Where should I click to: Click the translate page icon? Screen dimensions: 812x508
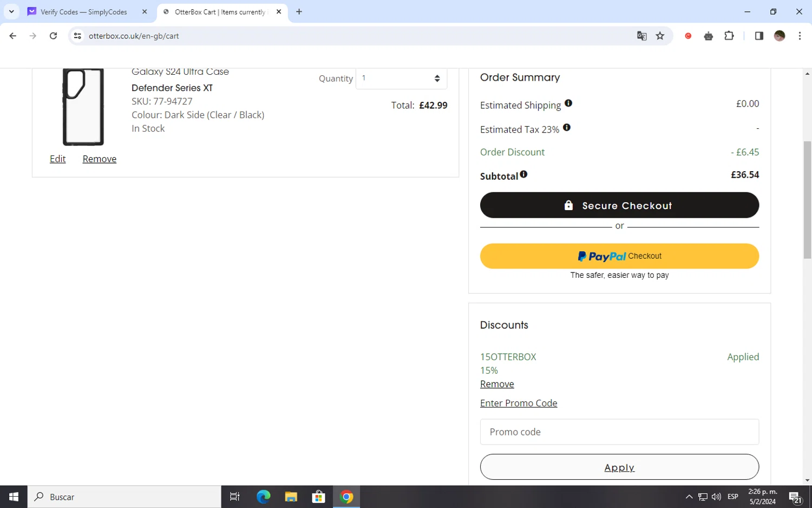[x=641, y=36]
